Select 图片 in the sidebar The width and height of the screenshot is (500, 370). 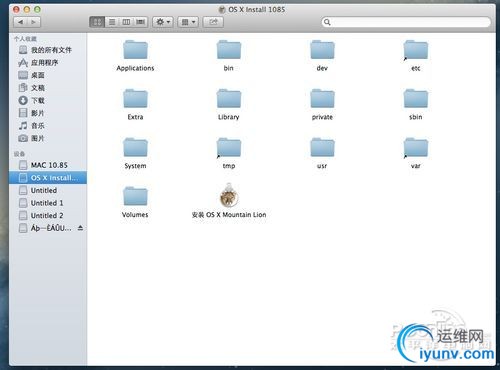(x=48, y=138)
